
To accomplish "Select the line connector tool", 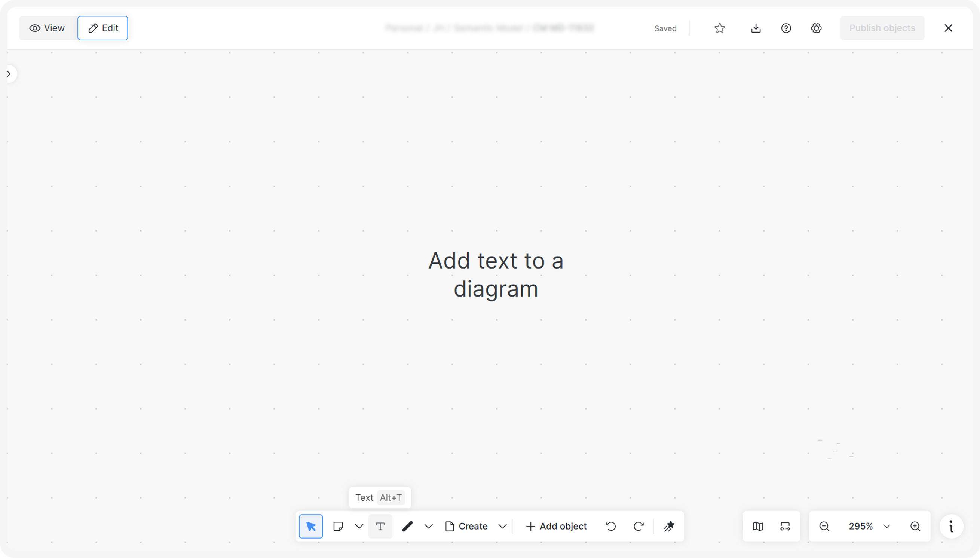I will pyautogui.click(x=407, y=526).
